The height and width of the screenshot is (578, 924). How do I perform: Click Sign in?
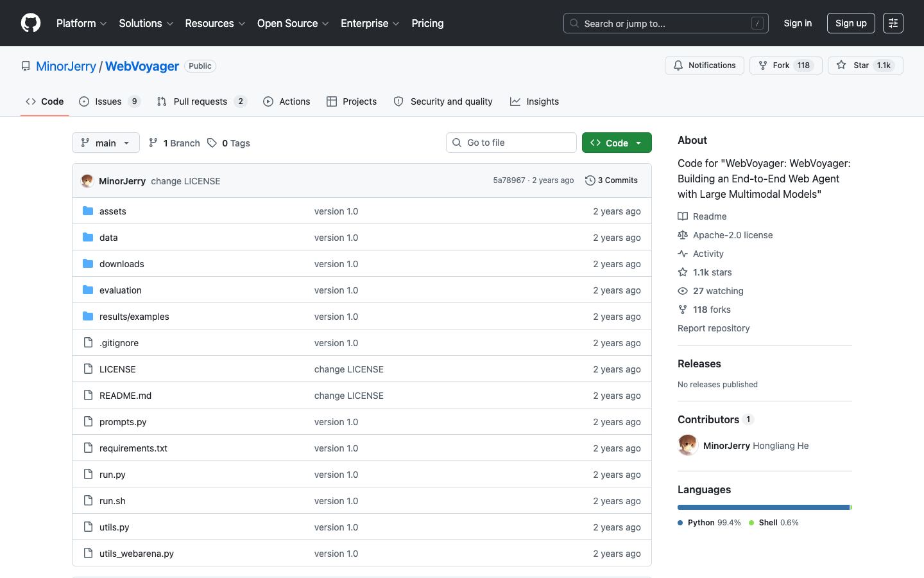(x=798, y=23)
